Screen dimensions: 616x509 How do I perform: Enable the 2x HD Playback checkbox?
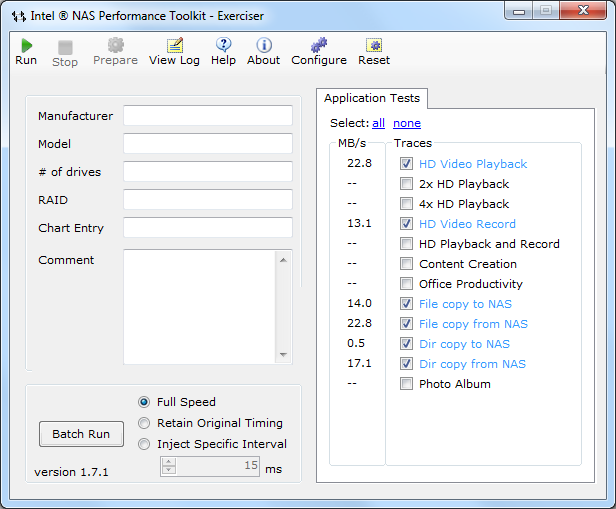406,183
